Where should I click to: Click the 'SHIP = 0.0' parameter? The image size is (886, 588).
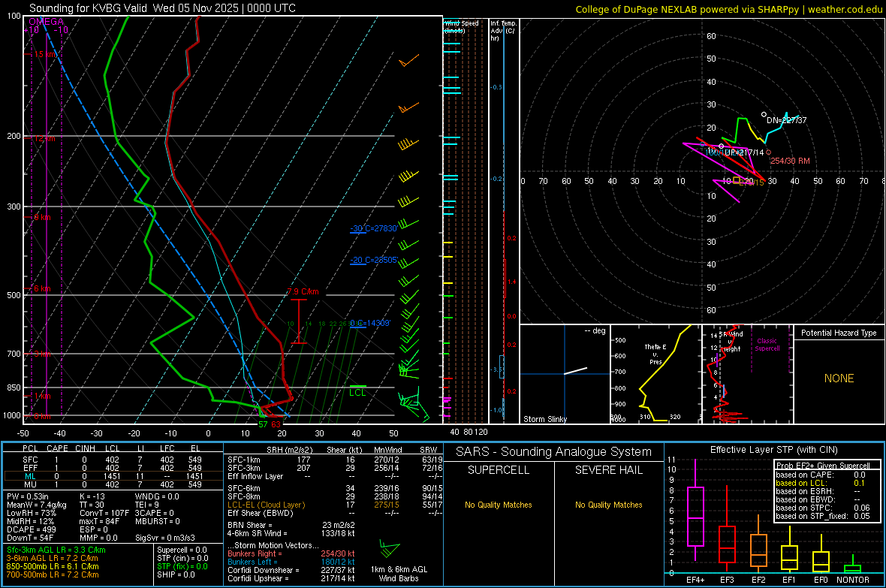tap(176, 575)
